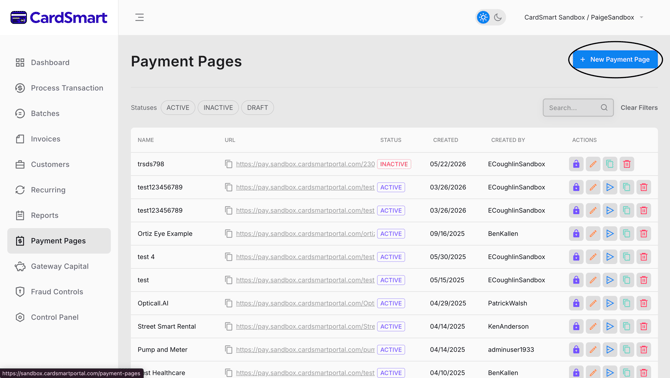Copy the URL for Pump and Meter
This screenshot has width=670, height=378.
tap(229, 349)
